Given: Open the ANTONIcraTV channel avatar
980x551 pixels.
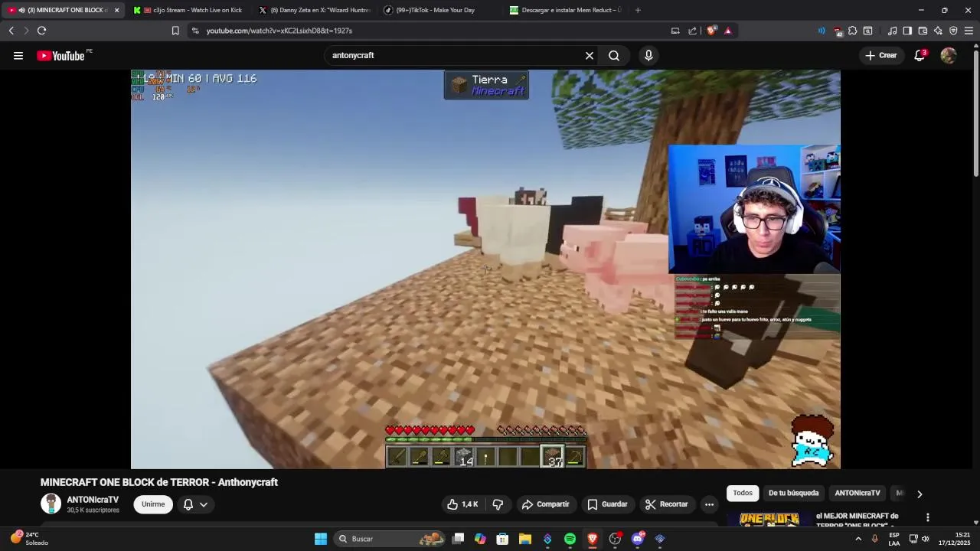Looking at the screenshot, I should point(51,504).
